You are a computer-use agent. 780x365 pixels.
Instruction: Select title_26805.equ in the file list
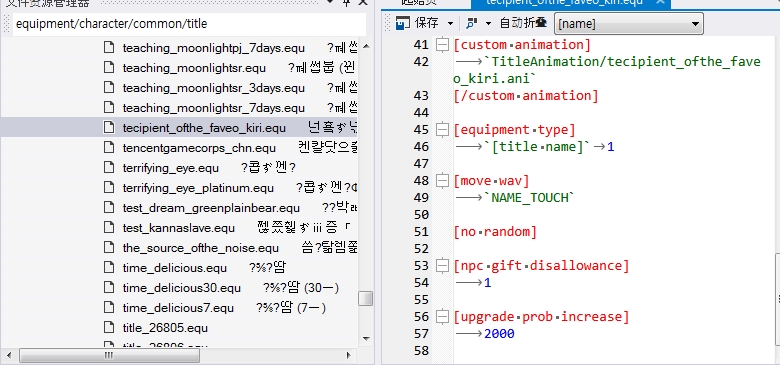pyautogui.click(x=165, y=328)
